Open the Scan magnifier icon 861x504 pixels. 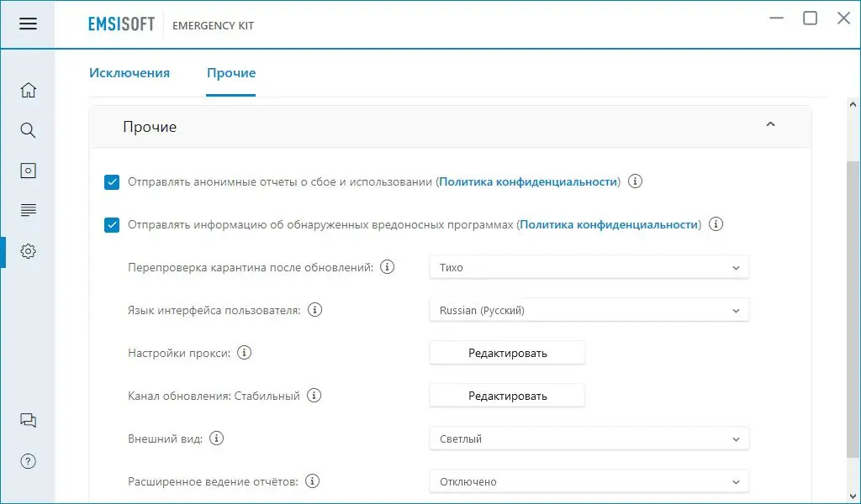point(28,130)
